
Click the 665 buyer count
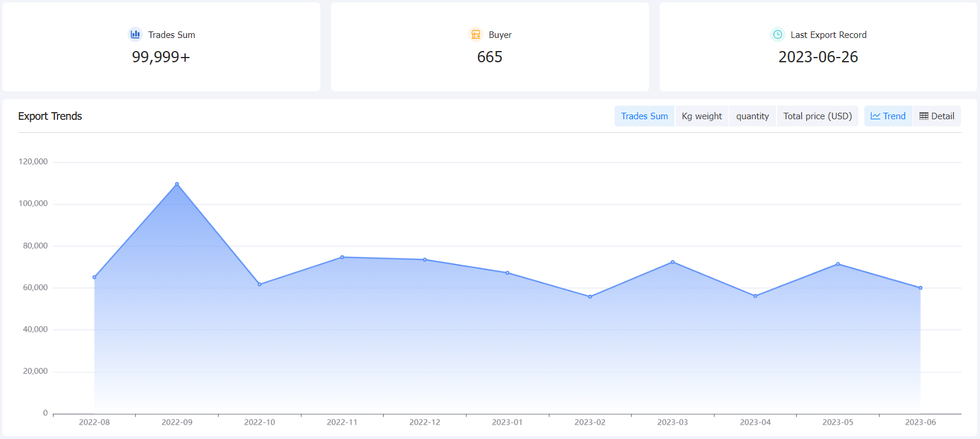(489, 57)
